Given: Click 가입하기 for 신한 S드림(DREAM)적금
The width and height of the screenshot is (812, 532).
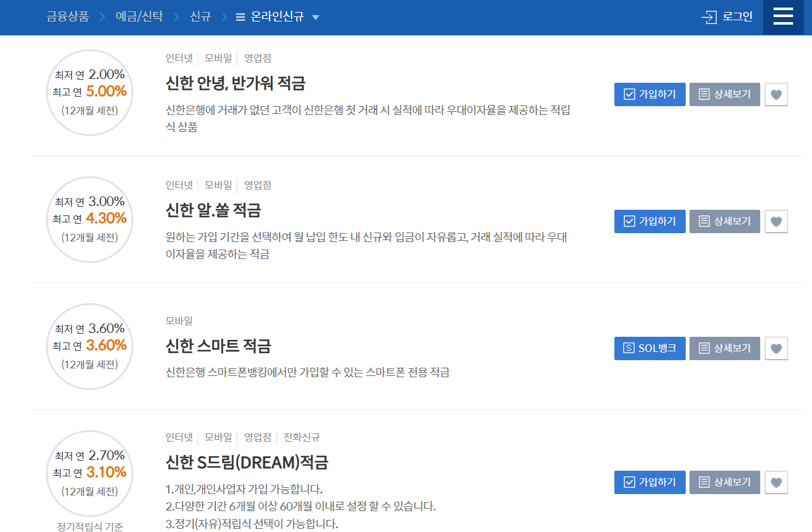Looking at the screenshot, I should 650,482.
